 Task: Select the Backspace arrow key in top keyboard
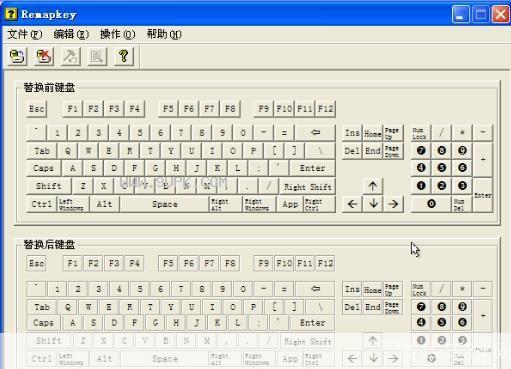315,133
